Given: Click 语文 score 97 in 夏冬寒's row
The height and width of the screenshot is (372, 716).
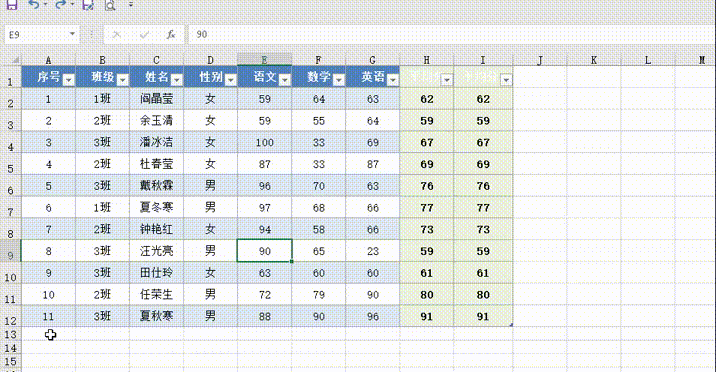Looking at the screenshot, I should pos(264,207).
